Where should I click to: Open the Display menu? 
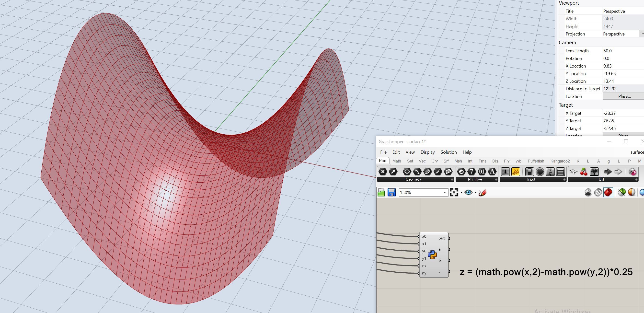[427, 152]
